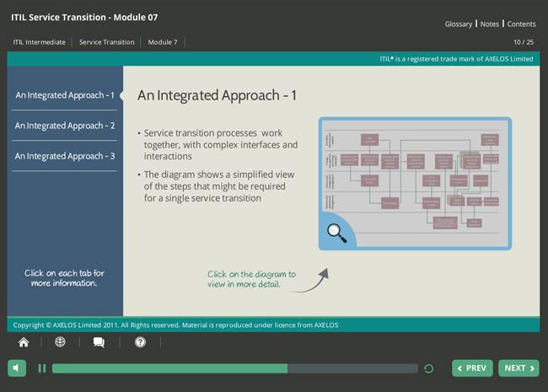Image resolution: width=548 pixels, height=392 pixels.
Task: Click the 10 / 25 page counter
Action: 524,42
